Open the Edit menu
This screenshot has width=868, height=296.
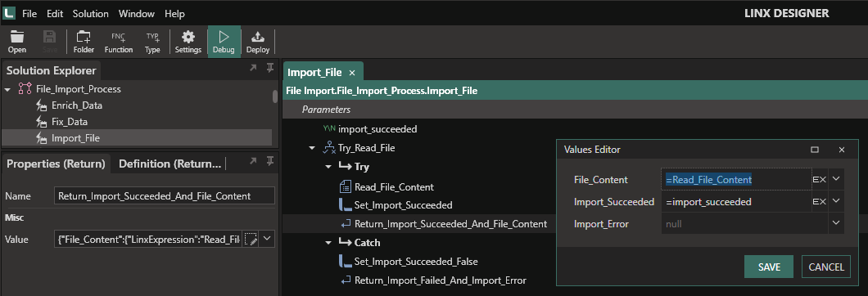coord(55,14)
